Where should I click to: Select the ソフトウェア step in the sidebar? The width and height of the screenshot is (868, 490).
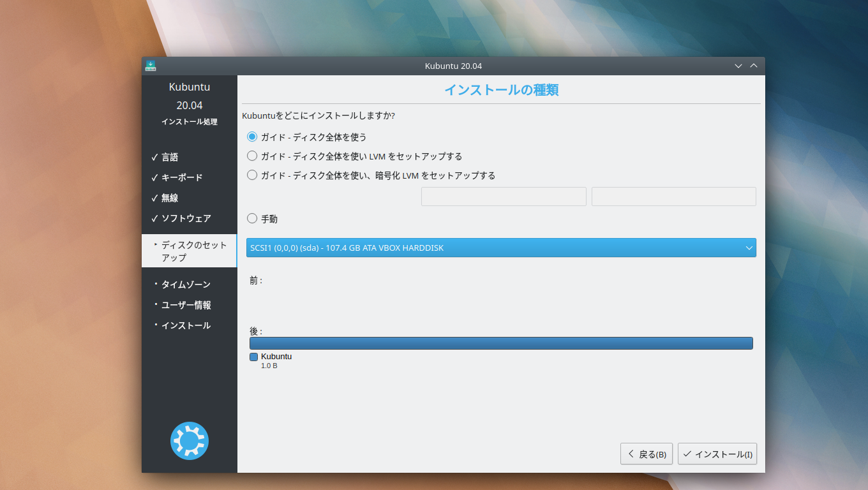pos(186,218)
